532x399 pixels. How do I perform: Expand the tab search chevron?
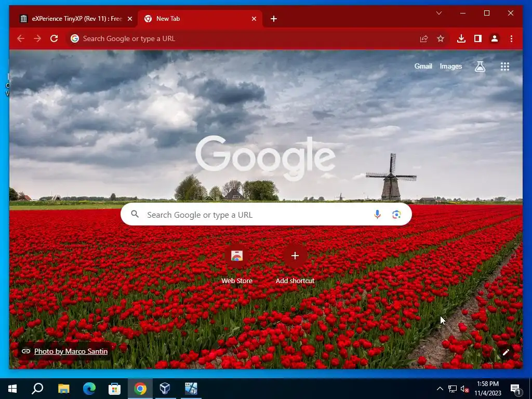(438, 13)
